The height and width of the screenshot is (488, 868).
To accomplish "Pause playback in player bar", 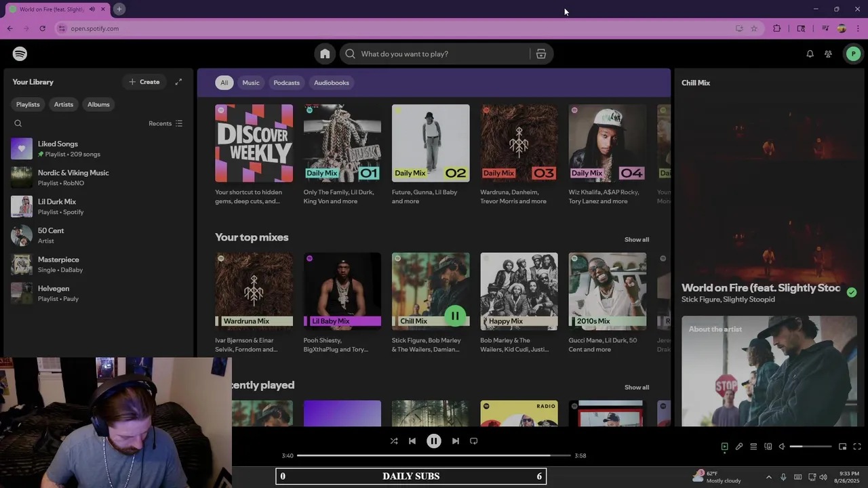I will click(434, 441).
